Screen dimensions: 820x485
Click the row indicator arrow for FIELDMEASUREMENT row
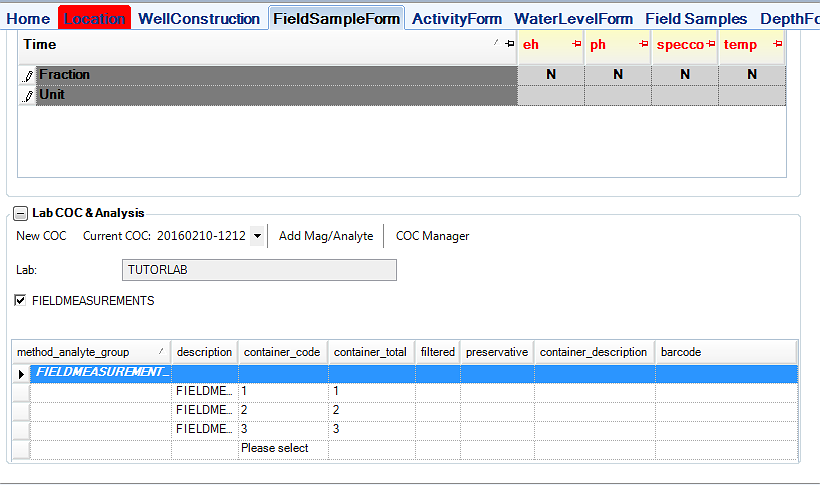20,372
